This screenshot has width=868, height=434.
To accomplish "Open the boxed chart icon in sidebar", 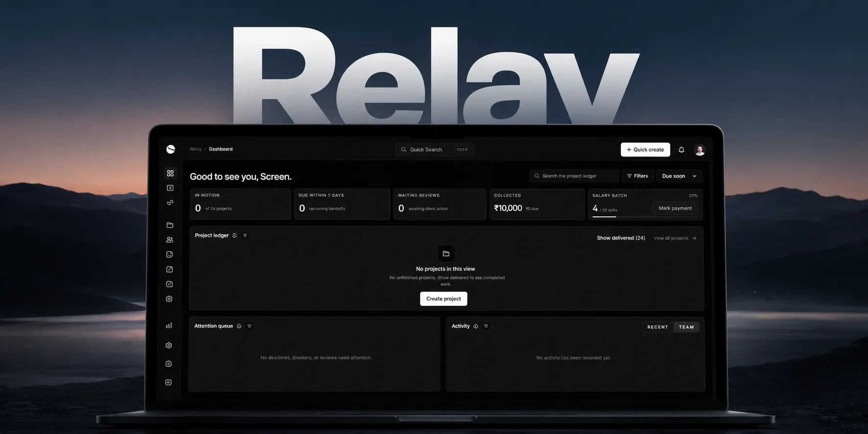I will (x=169, y=284).
